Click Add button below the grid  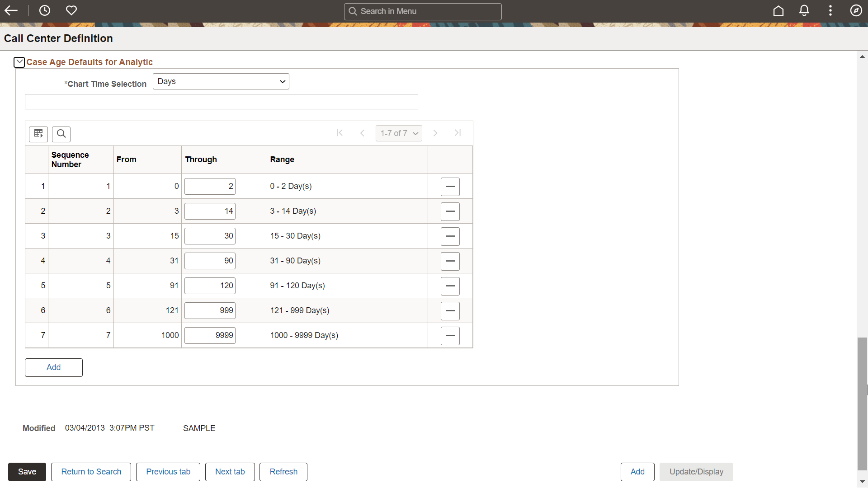coord(54,367)
